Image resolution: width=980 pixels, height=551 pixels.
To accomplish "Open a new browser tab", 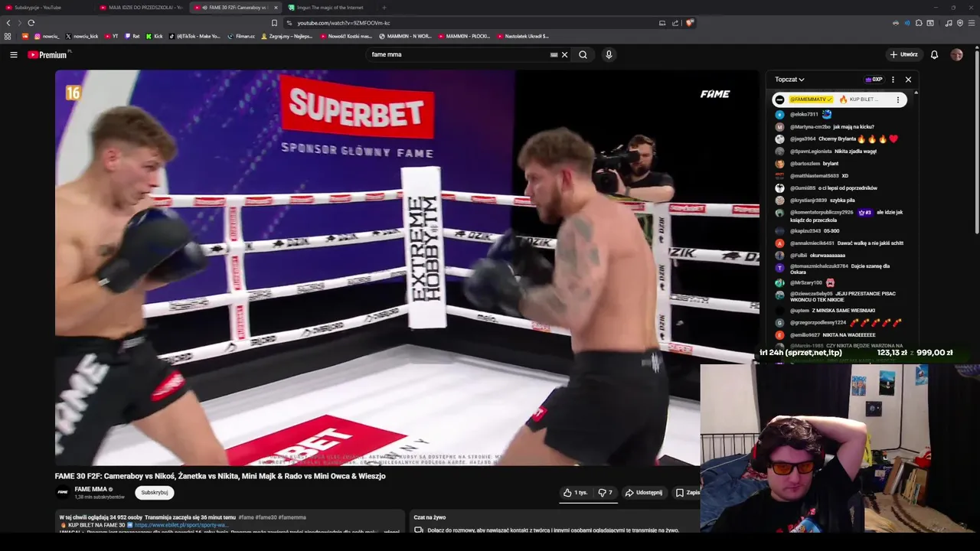I will pos(384,8).
